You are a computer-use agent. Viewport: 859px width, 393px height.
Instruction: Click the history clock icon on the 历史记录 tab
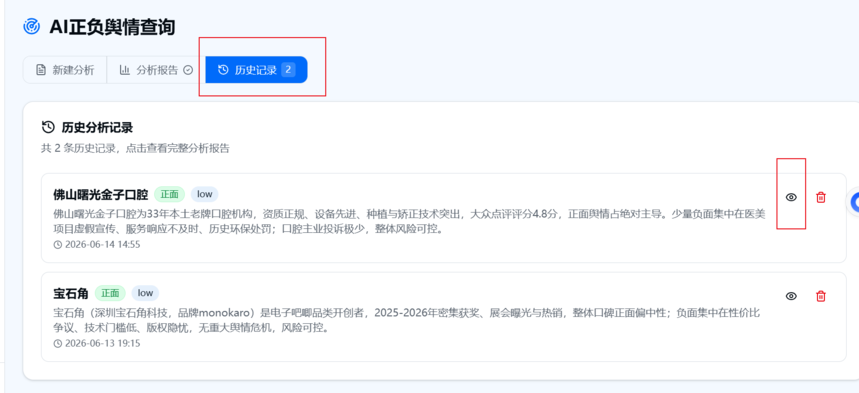(x=223, y=70)
